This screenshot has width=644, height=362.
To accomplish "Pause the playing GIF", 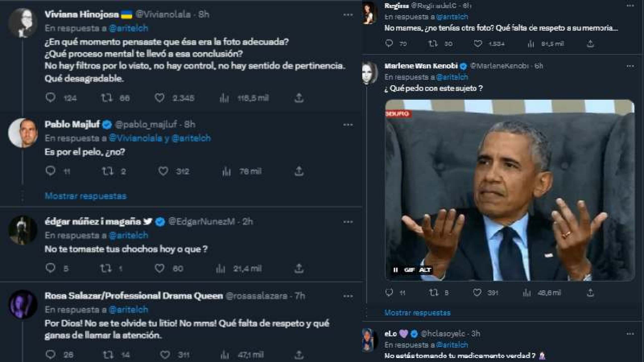I will click(x=395, y=270).
